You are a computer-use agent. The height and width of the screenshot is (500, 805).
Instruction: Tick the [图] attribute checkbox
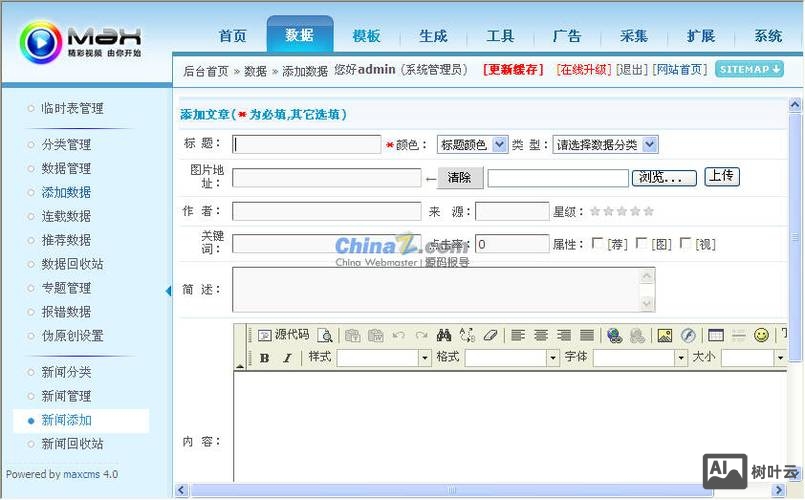click(x=641, y=243)
